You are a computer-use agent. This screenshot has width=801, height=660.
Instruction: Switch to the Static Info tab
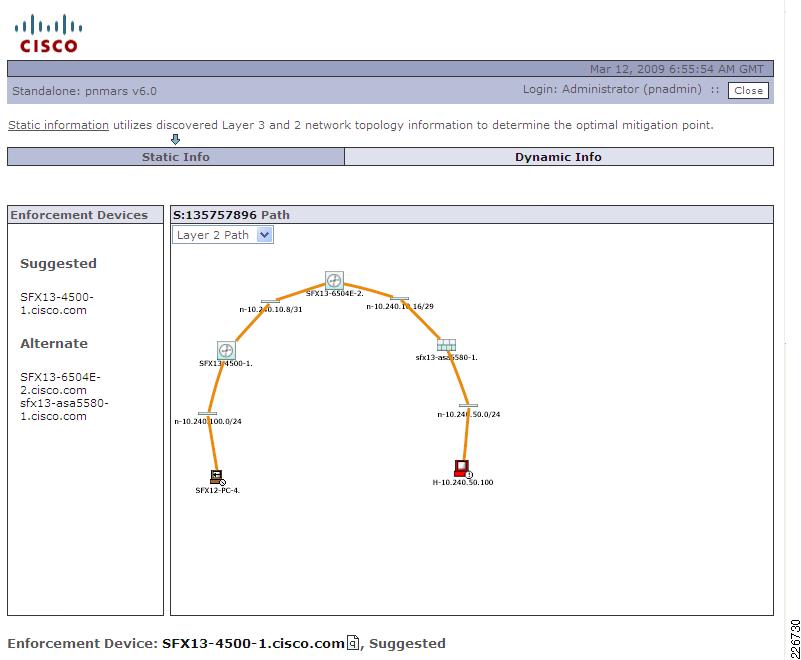pos(176,157)
